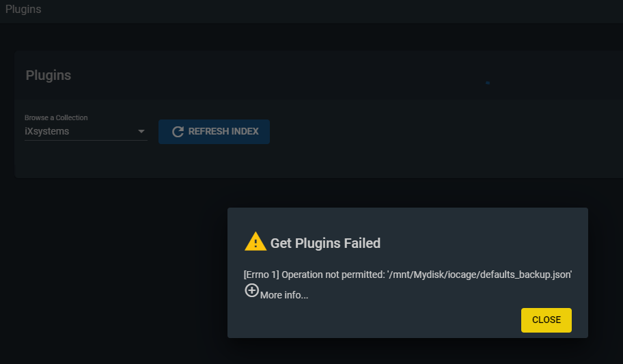Image resolution: width=623 pixels, height=364 pixels.
Task: Click the "Browse a Collection" field label
Action: coord(56,117)
